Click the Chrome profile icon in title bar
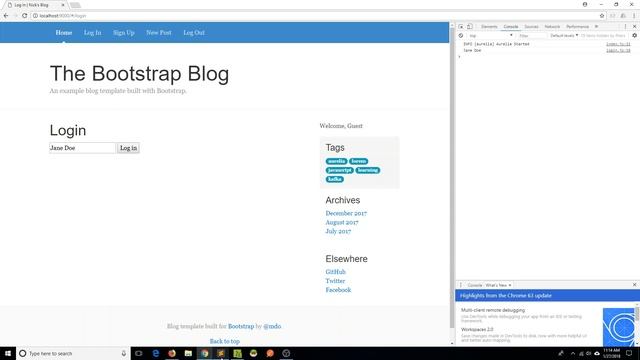This screenshot has height=360, width=640. pyautogui.click(x=585, y=4)
